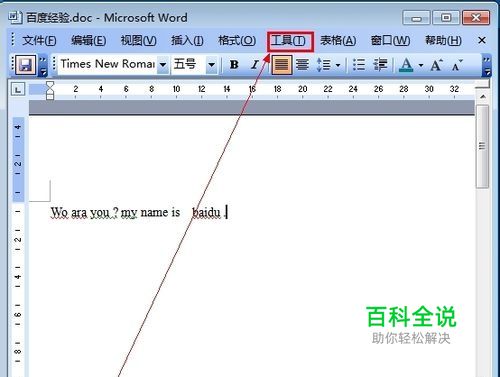Image resolution: width=500 pixels, height=377 pixels.
Task: Click the vertical scrollbar thumb
Action: pos(482,147)
